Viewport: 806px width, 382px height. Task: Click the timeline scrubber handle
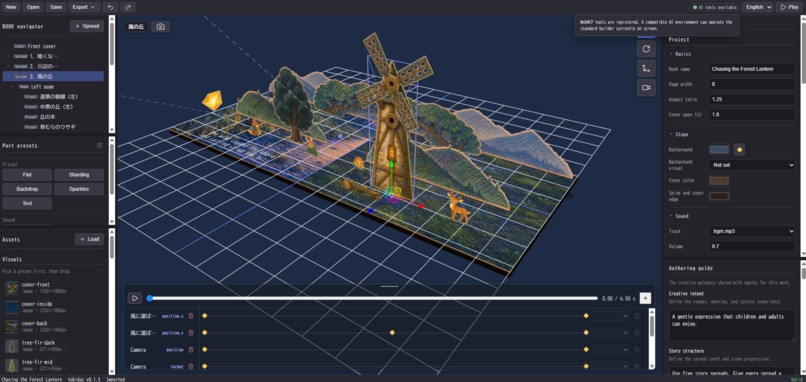point(150,298)
